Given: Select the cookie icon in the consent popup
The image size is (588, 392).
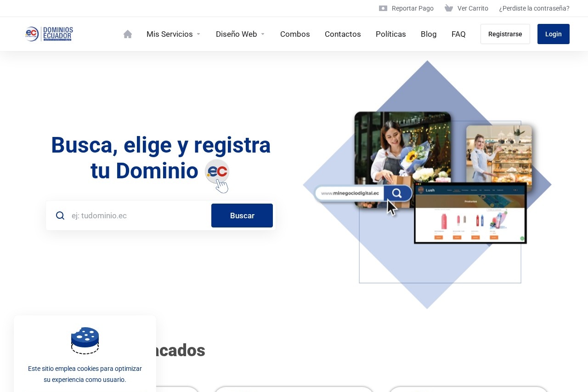Looking at the screenshot, I should pos(85,341).
